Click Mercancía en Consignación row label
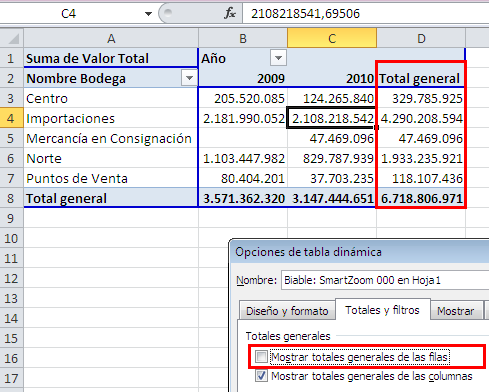The image size is (489, 392). point(111,138)
